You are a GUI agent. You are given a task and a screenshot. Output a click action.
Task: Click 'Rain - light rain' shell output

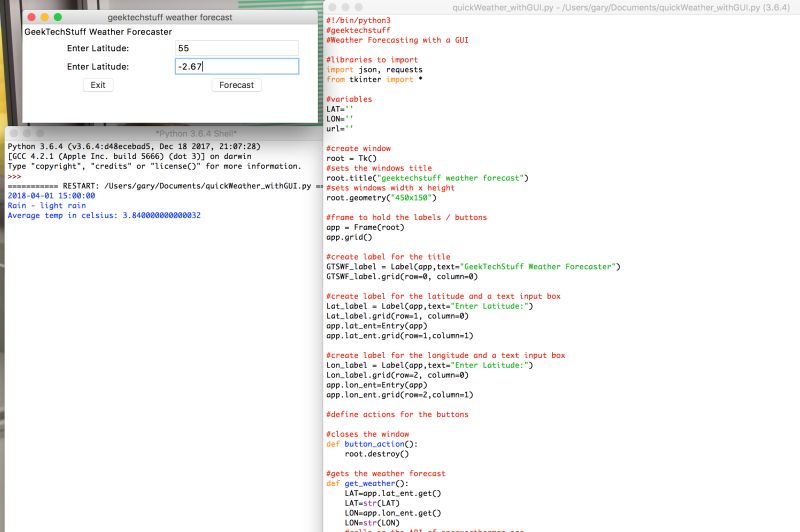(46, 206)
